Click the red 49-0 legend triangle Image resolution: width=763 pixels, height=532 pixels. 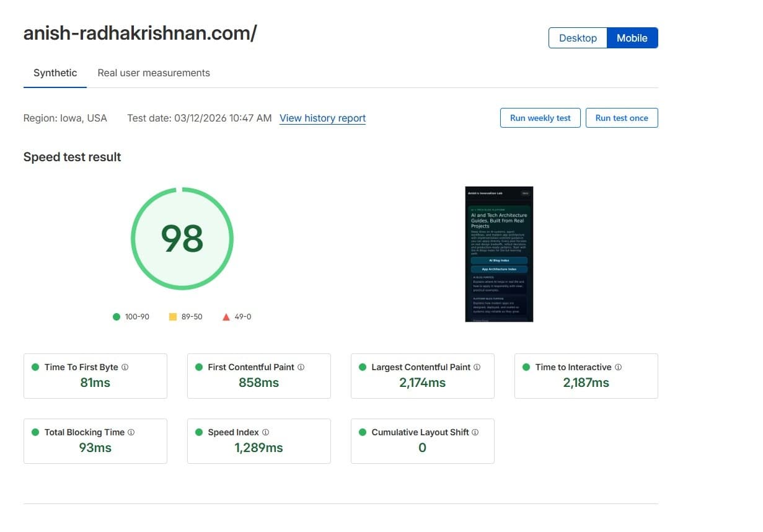226,317
